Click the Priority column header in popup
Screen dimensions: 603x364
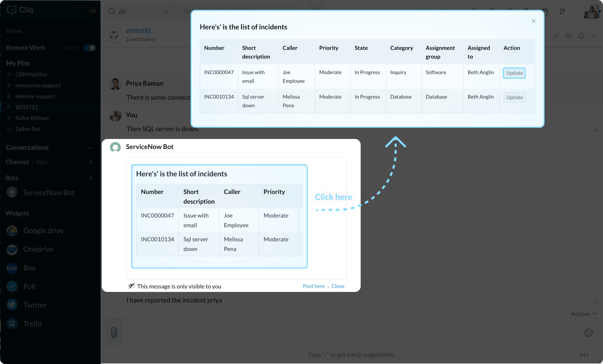point(328,48)
